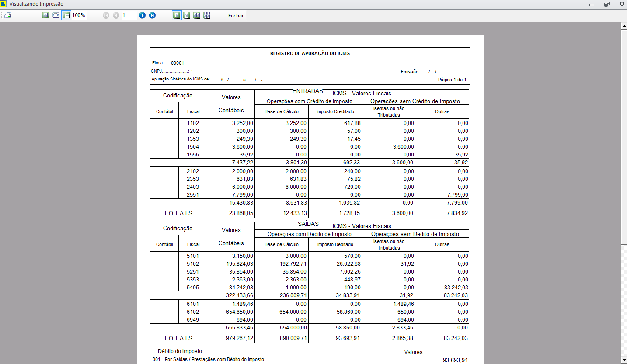Click fiscal code 5102 in Saídas
Viewport: 627px width, 364px height.
coord(193,264)
